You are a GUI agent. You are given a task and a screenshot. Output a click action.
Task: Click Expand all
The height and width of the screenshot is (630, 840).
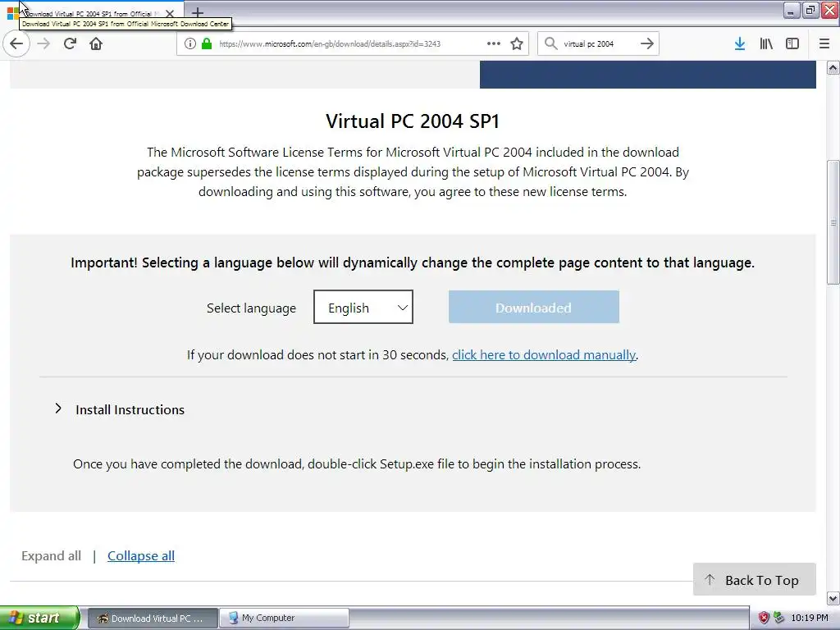[52, 556]
